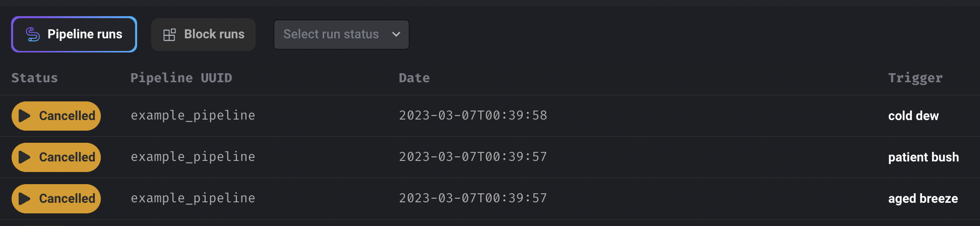
Task: Click Cancelled status button for aged breeze
Action: coord(56,199)
